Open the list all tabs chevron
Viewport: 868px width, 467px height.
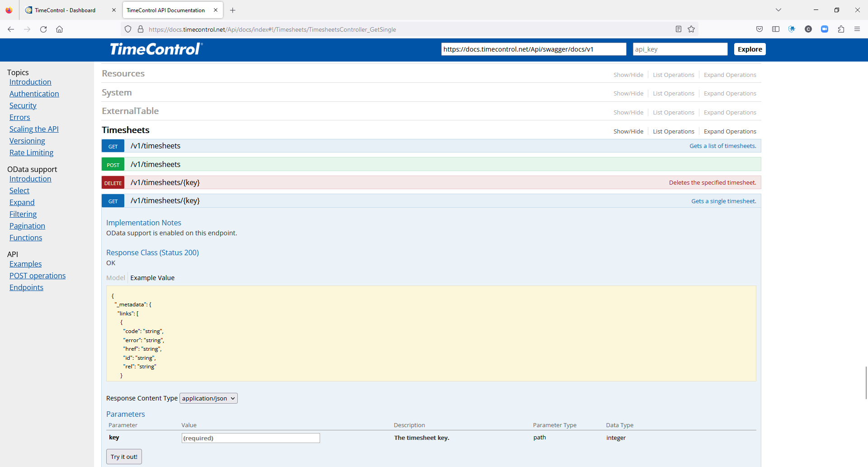click(778, 10)
